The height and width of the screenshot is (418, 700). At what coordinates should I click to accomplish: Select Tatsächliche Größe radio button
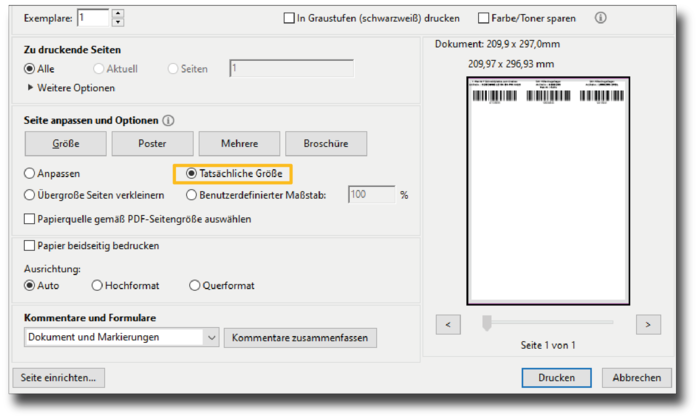pyautogui.click(x=191, y=173)
